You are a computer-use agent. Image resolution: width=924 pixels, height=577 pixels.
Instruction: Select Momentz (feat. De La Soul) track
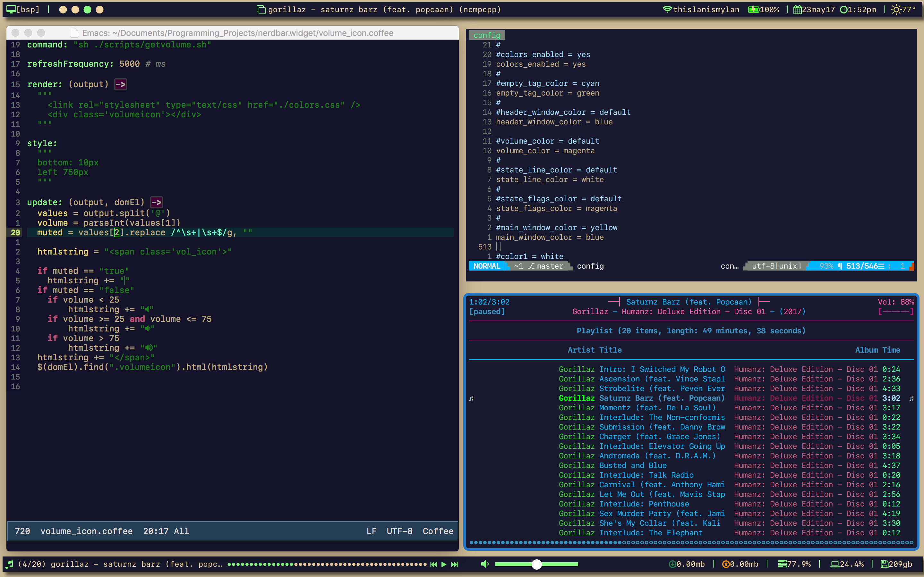(x=657, y=407)
